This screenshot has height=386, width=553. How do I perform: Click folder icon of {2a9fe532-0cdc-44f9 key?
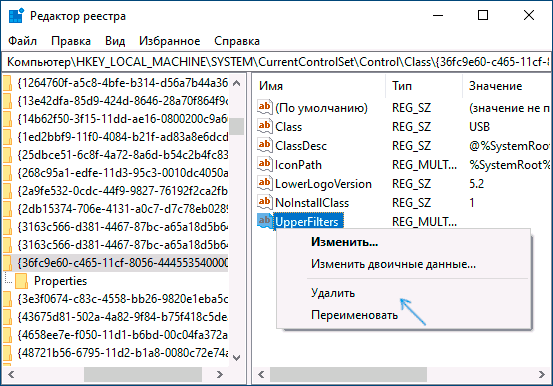point(7,191)
